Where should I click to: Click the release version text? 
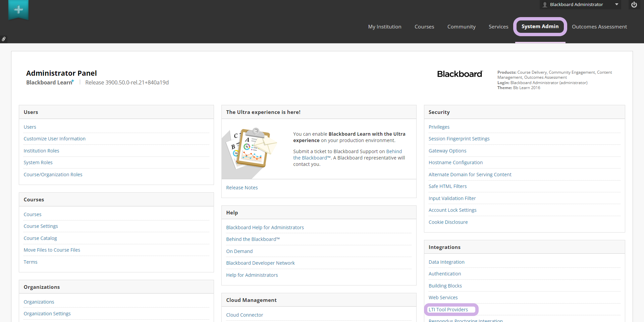pos(127,82)
